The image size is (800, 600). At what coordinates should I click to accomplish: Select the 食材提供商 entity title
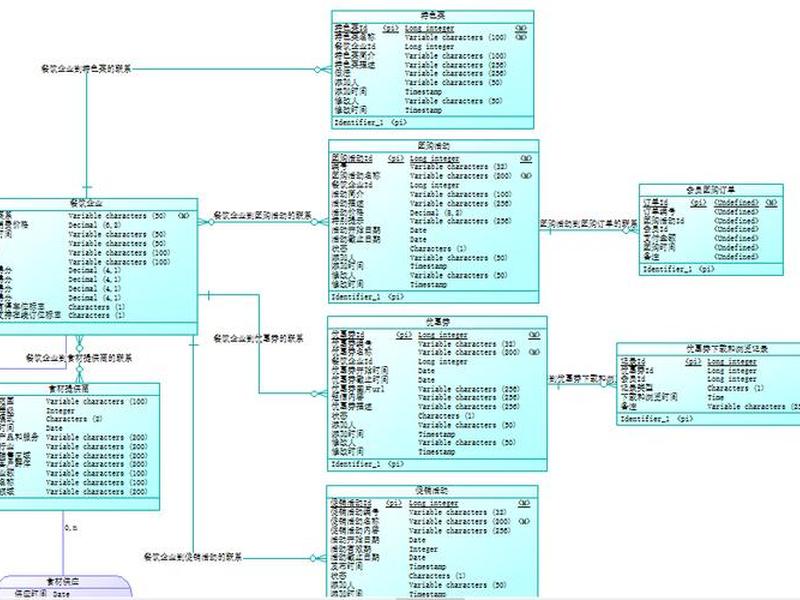tap(68, 389)
